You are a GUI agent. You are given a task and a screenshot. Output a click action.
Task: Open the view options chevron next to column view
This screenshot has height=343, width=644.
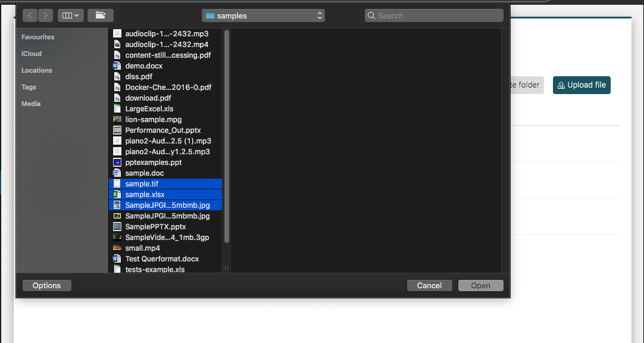tap(76, 15)
